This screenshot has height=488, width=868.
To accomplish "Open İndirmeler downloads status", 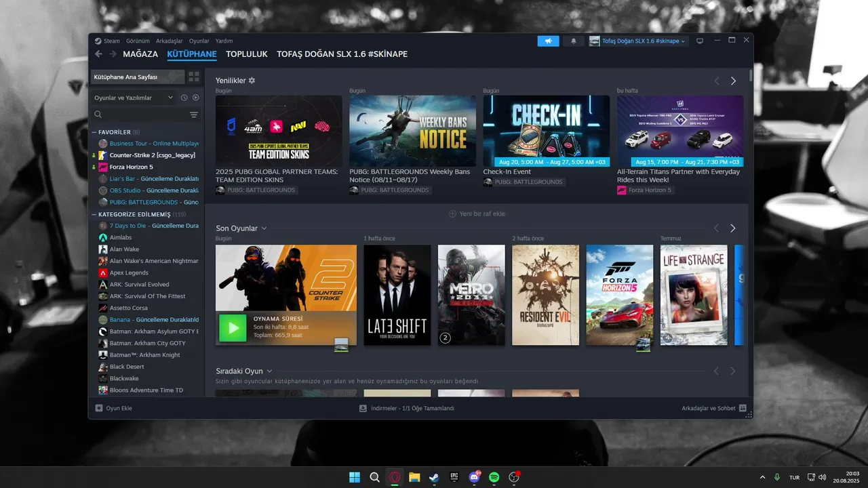I will point(406,409).
